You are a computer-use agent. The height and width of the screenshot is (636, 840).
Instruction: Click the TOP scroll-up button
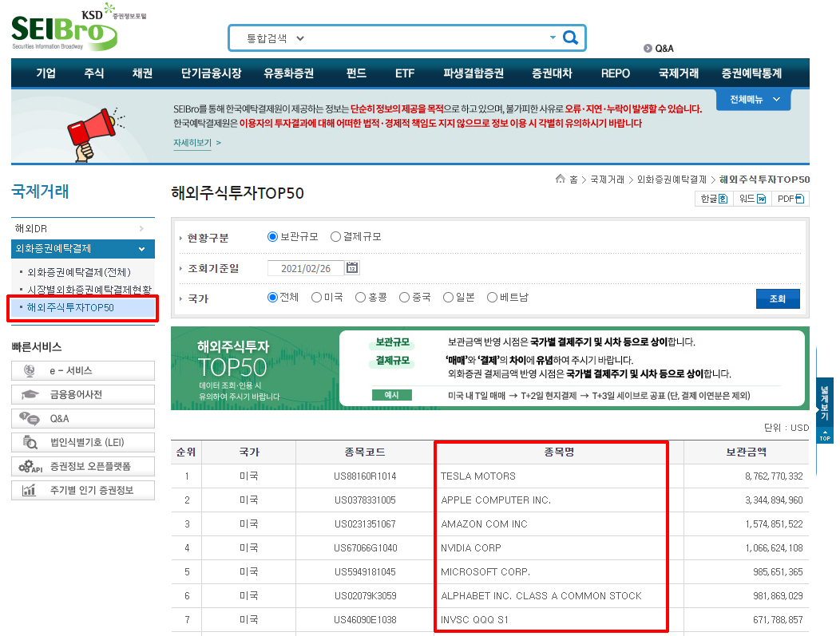tap(825, 435)
